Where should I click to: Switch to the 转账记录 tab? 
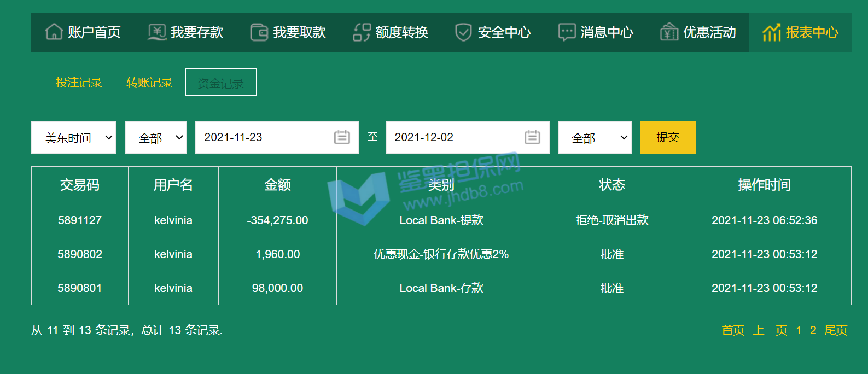149,83
